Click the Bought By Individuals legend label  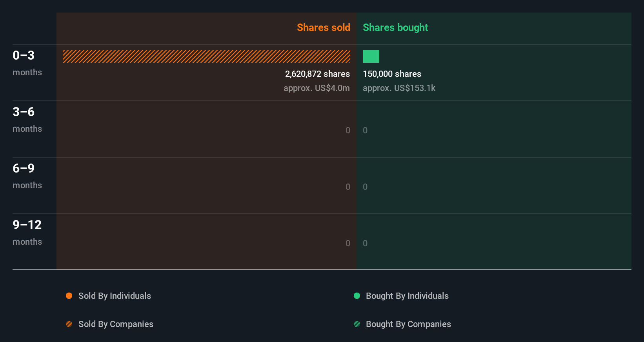pos(407,296)
